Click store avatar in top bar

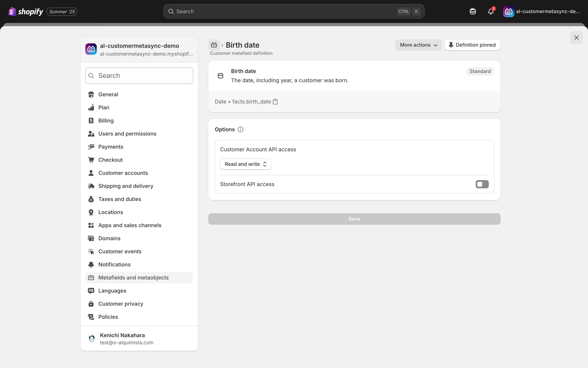point(509,11)
